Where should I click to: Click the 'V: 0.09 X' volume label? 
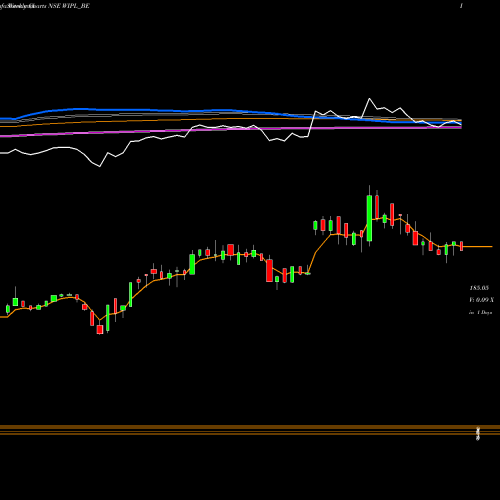coord(481,300)
